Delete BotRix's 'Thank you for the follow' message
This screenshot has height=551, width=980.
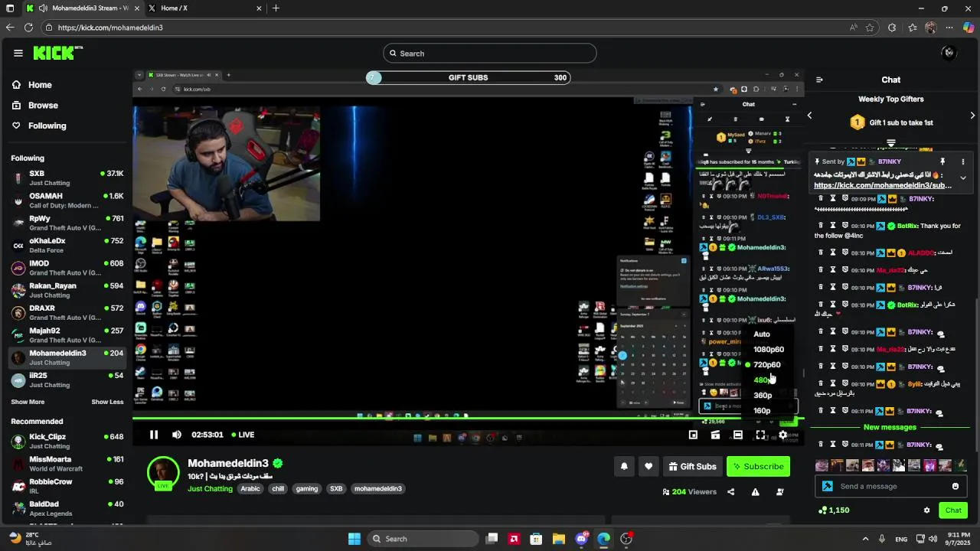(x=821, y=226)
